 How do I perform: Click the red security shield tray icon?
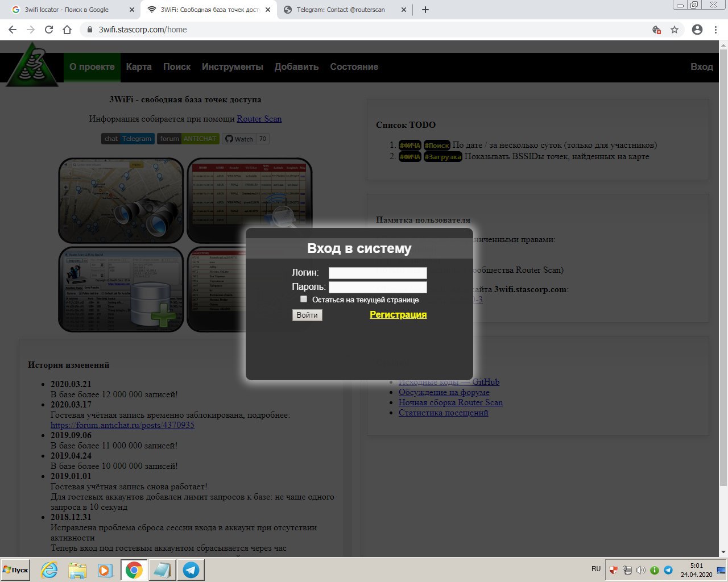coord(614,569)
